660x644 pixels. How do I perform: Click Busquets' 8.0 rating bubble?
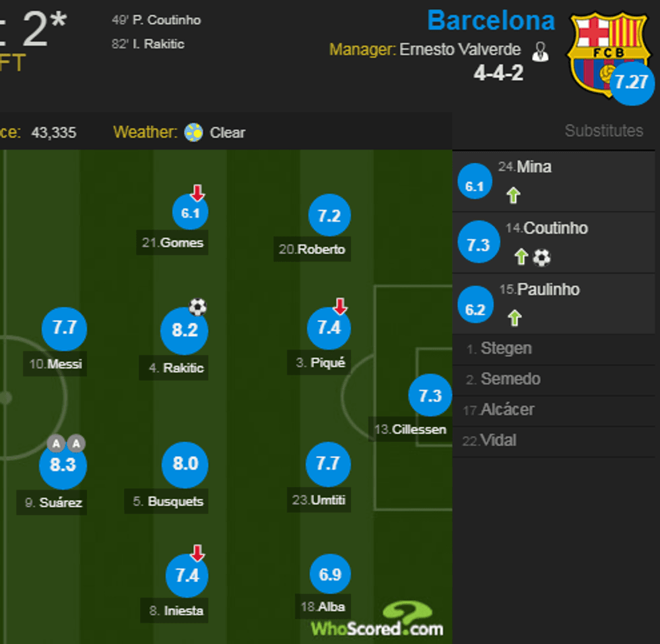click(x=185, y=464)
